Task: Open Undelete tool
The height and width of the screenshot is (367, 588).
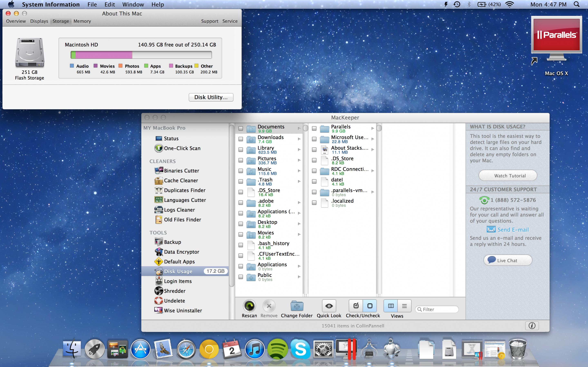Action: pyautogui.click(x=170, y=301)
